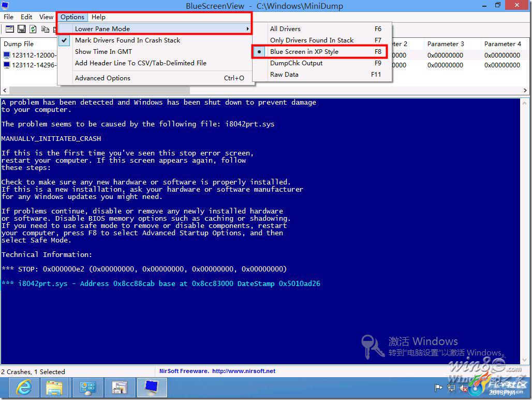Select DumpChk Output lower pane mode
532x400 pixels.
click(322, 63)
